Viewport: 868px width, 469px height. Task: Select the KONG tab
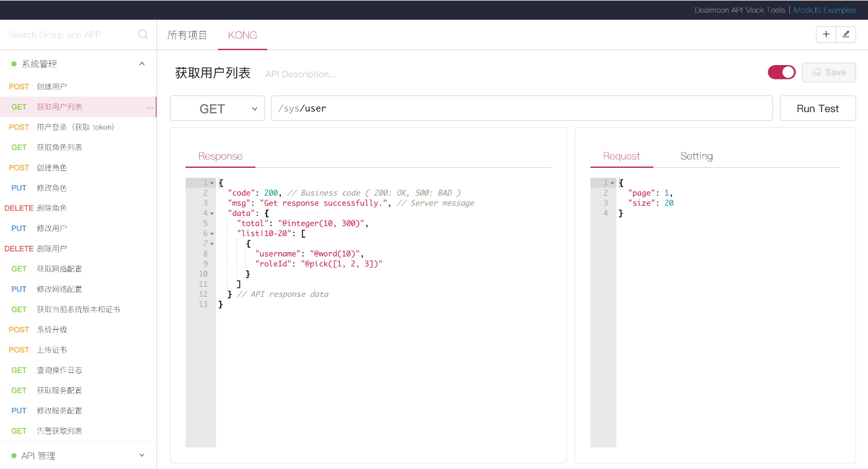pos(242,35)
